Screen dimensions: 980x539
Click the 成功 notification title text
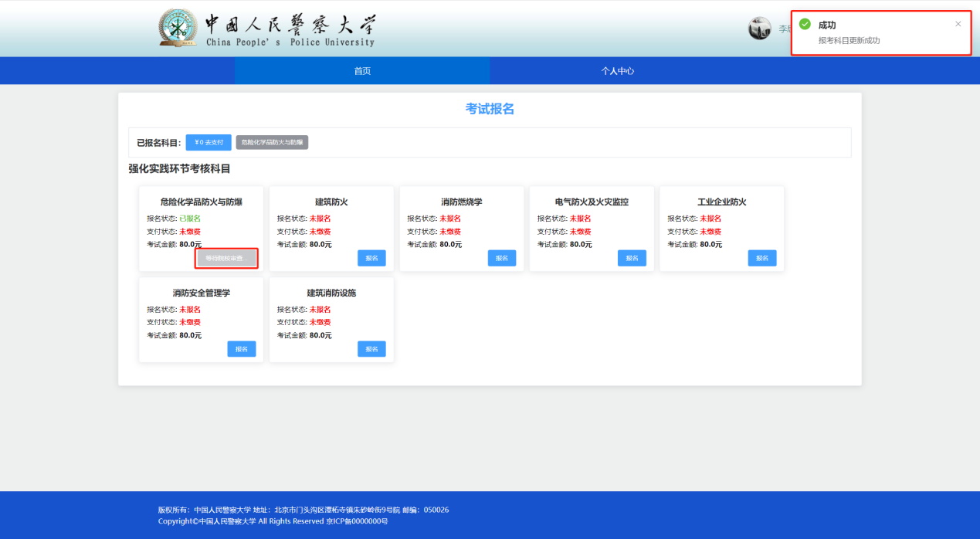[827, 25]
